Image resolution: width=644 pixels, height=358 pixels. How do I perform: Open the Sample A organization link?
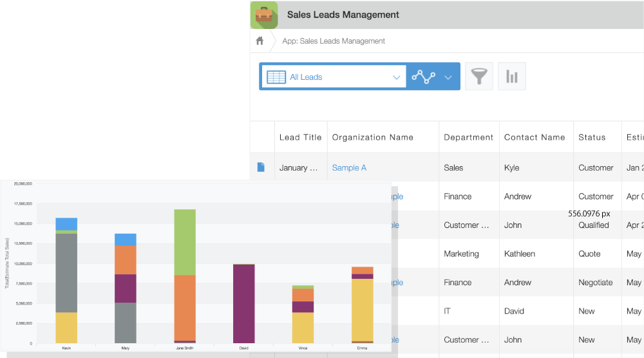click(349, 167)
